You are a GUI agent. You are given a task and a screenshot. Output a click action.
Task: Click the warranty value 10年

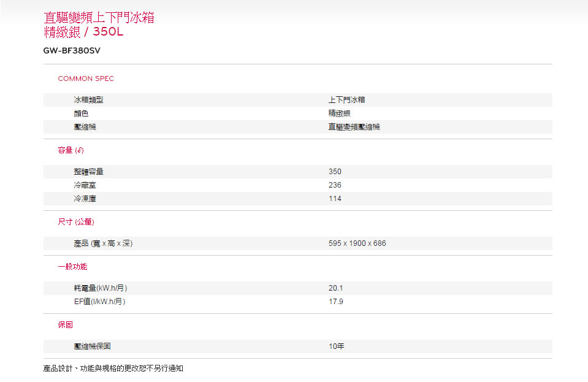337,346
